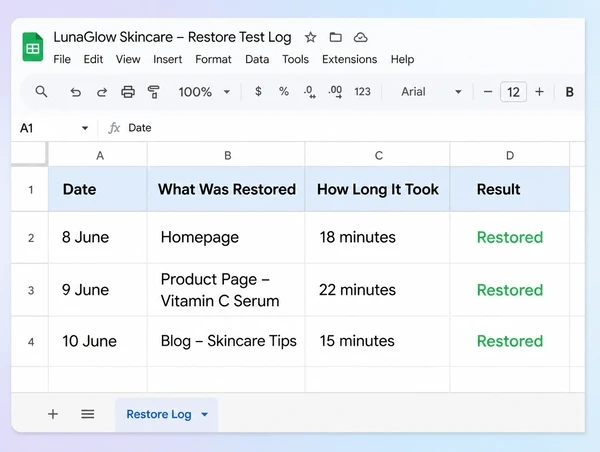Click the font size field showing 12
This screenshot has height=452, width=600.
(513, 92)
